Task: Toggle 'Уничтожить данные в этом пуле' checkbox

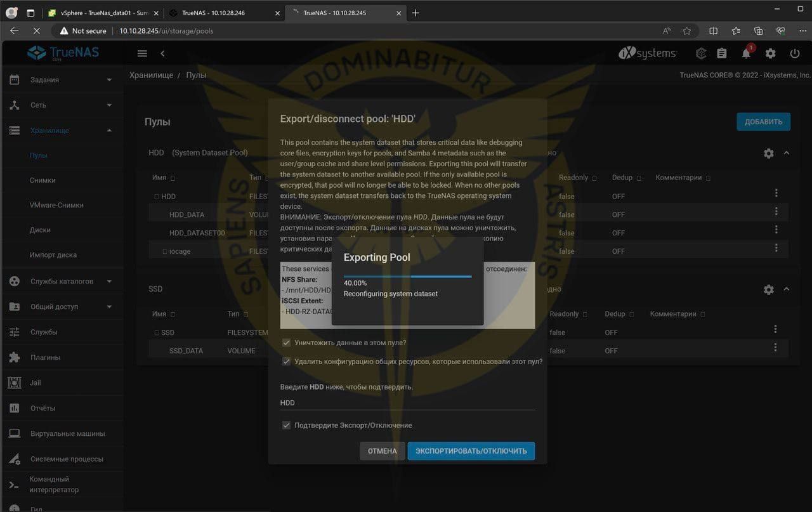Action: [286, 343]
